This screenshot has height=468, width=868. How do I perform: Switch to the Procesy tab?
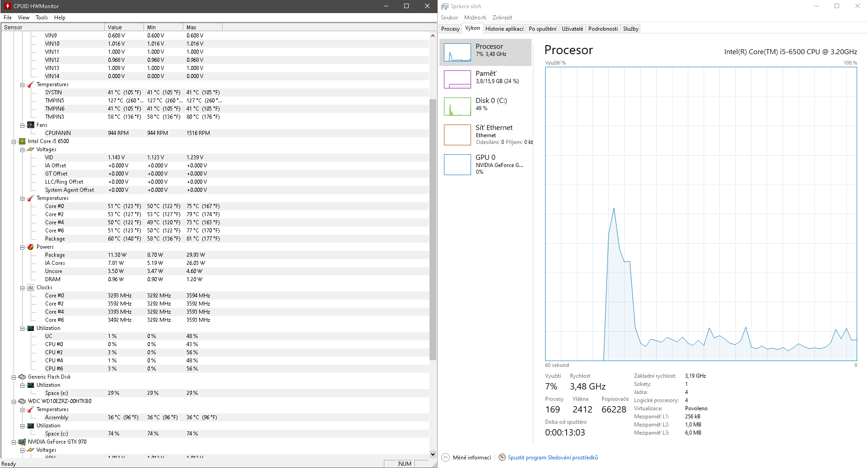click(450, 29)
